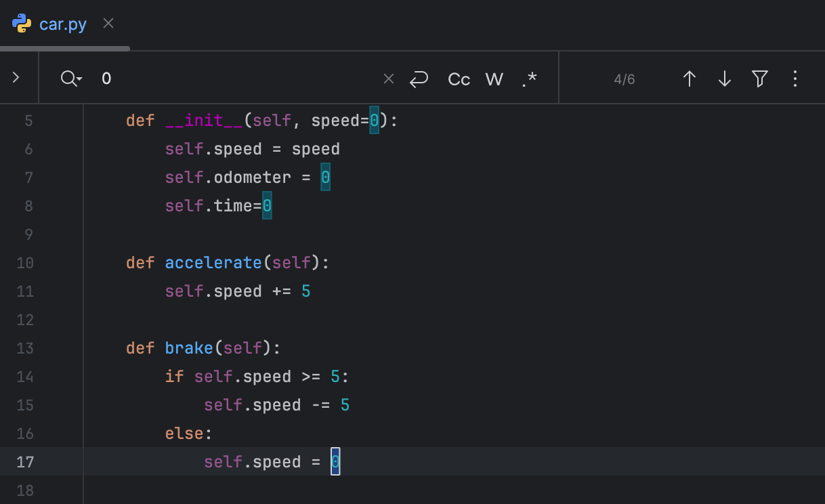Open the search results filter funnel
This screenshot has width=825, height=504.
[759, 78]
